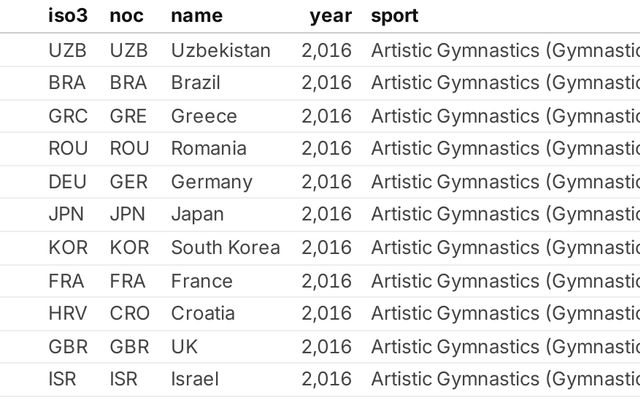This screenshot has height=400, width=640.
Task: Click the Japan name cell
Action: pyautogui.click(x=198, y=214)
